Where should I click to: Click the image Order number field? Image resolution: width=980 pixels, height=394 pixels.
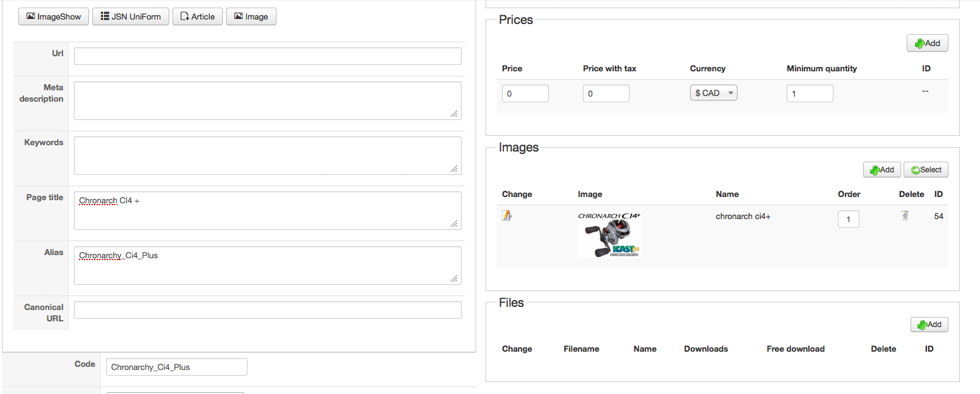(x=848, y=219)
